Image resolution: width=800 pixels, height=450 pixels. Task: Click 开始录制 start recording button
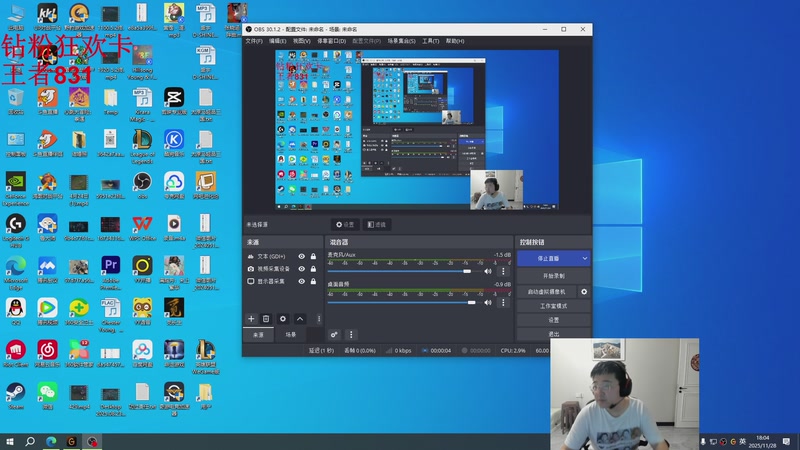[554, 276]
